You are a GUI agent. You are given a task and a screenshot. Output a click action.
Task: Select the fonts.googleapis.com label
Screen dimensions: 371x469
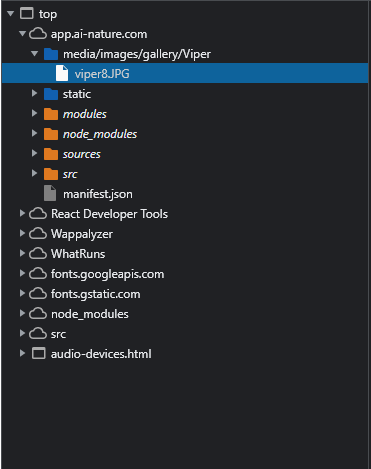(x=107, y=274)
